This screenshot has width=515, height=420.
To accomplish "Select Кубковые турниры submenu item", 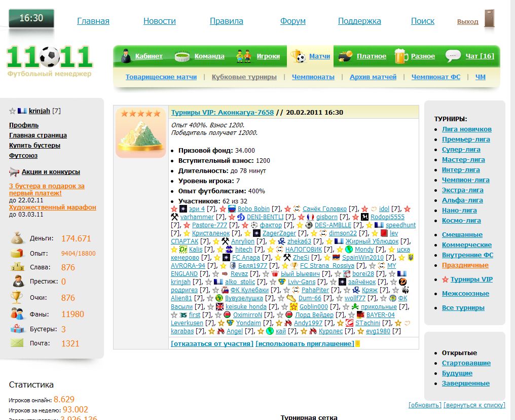I will tap(244, 77).
